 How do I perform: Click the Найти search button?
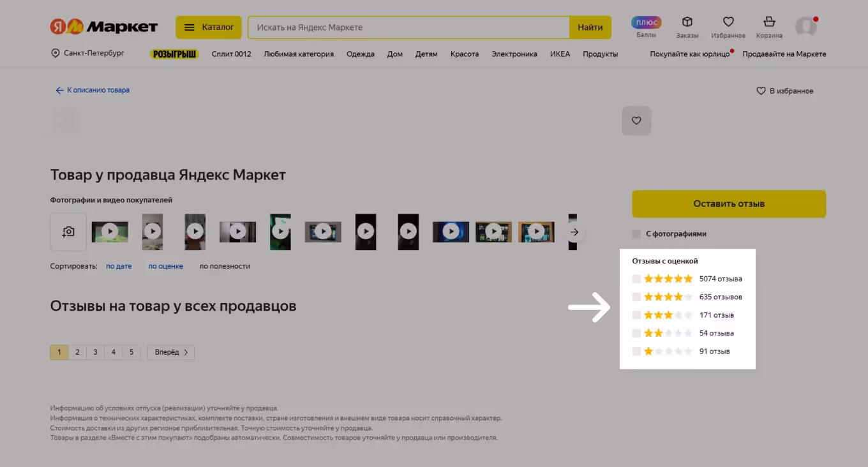point(590,27)
